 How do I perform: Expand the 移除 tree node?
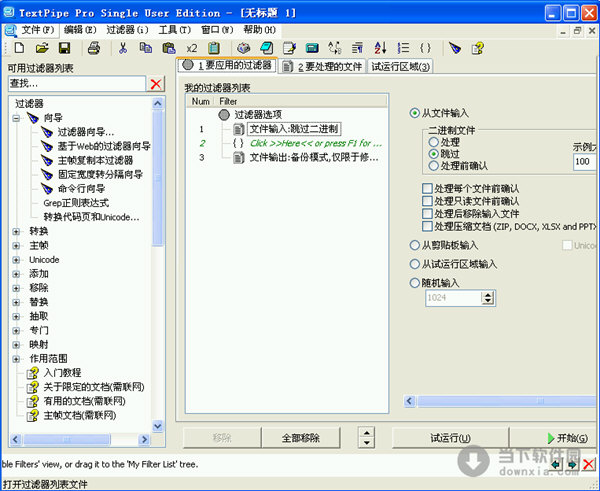coord(16,288)
